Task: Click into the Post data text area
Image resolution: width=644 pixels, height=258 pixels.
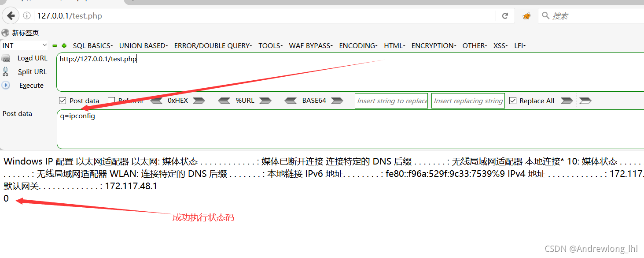Action: point(350,129)
